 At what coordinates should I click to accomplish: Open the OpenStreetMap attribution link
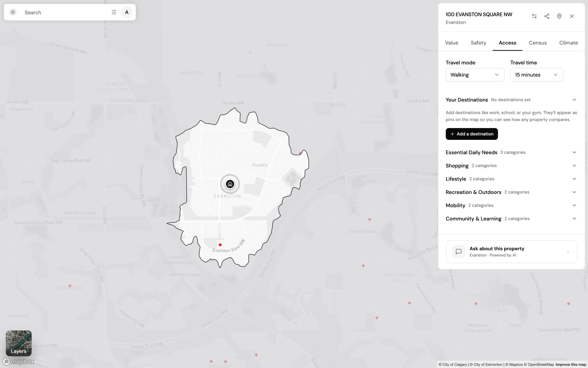coord(539,365)
